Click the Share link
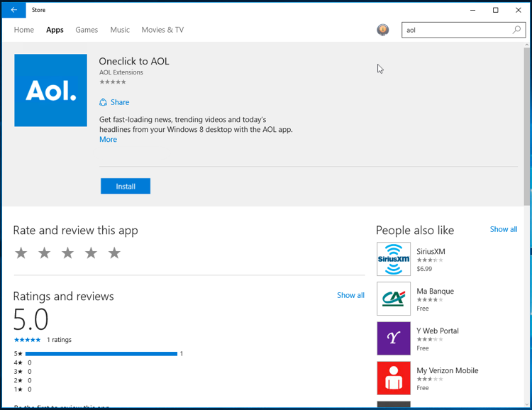The image size is (532, 410). pos(120,102)
